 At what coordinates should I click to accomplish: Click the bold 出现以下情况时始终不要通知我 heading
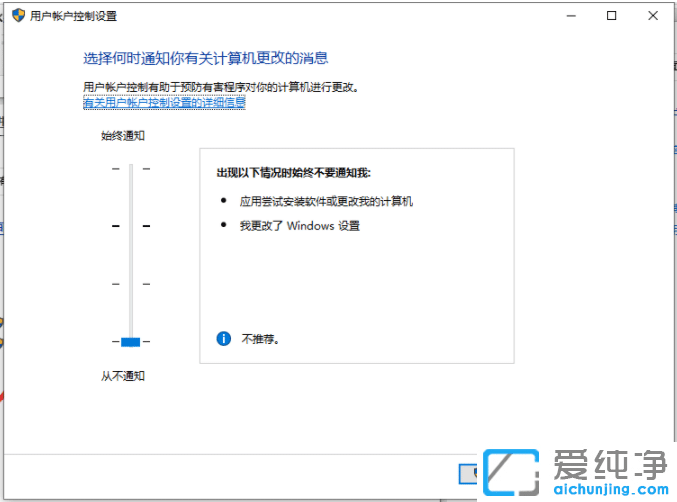[294, 173]
